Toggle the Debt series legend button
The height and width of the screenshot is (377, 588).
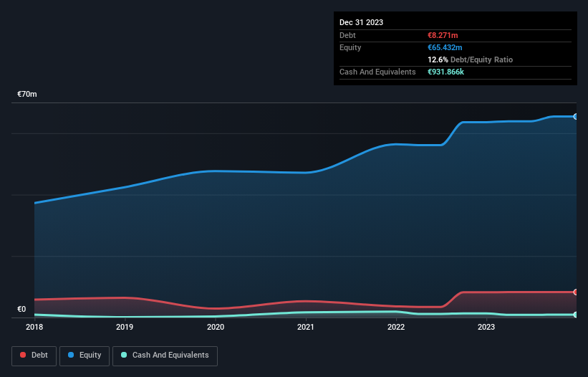tap(34, 355)
